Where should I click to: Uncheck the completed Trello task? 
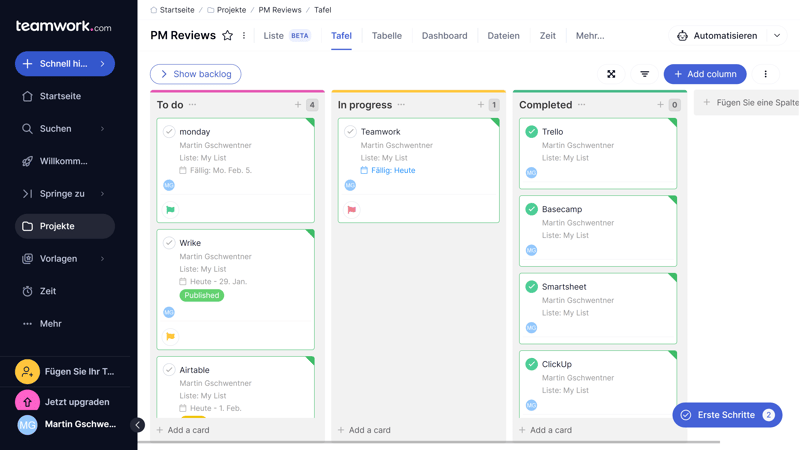pos(531,132)
